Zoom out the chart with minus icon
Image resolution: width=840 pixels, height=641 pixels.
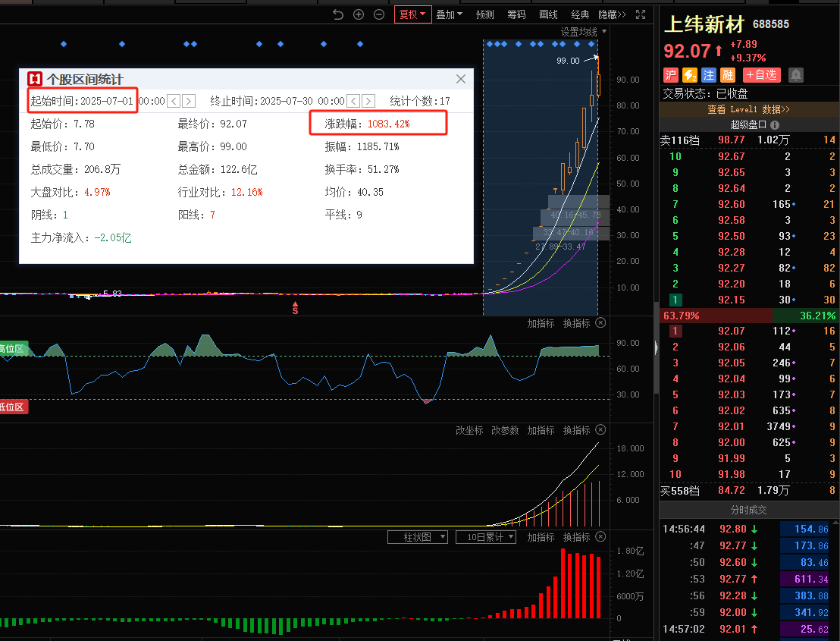coord(379,14)
